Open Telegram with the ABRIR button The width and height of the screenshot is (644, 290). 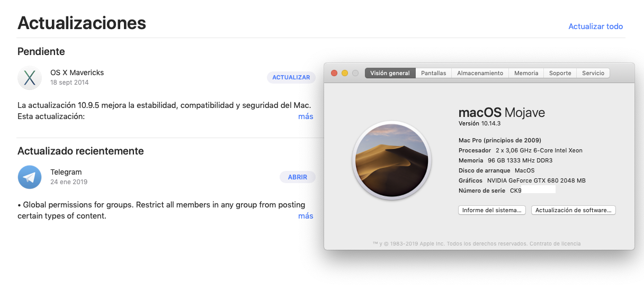(298, 177)
